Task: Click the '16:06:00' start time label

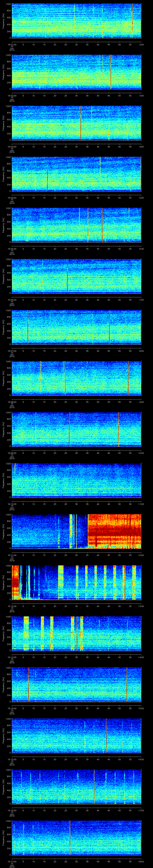Action: coord(12,300)
